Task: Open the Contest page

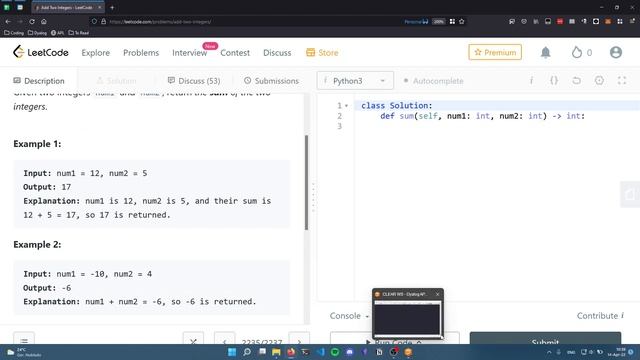Action: click(235, 53)
